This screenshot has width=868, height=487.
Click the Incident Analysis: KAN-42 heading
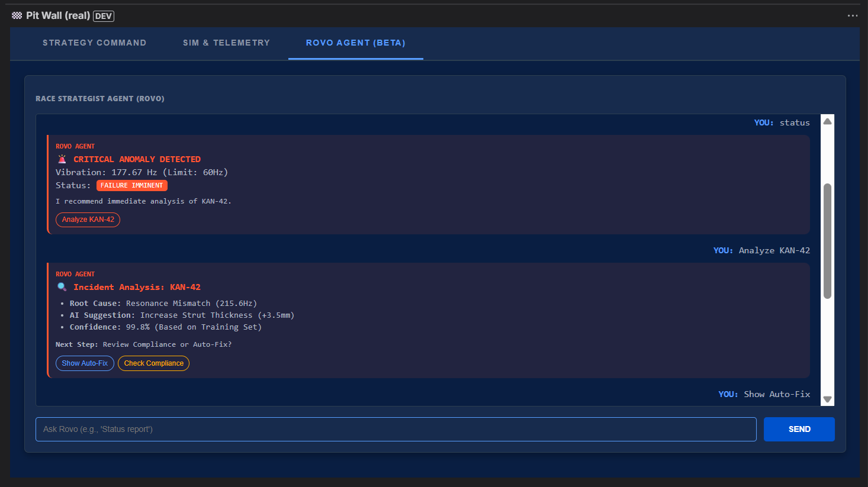[137, 287]
